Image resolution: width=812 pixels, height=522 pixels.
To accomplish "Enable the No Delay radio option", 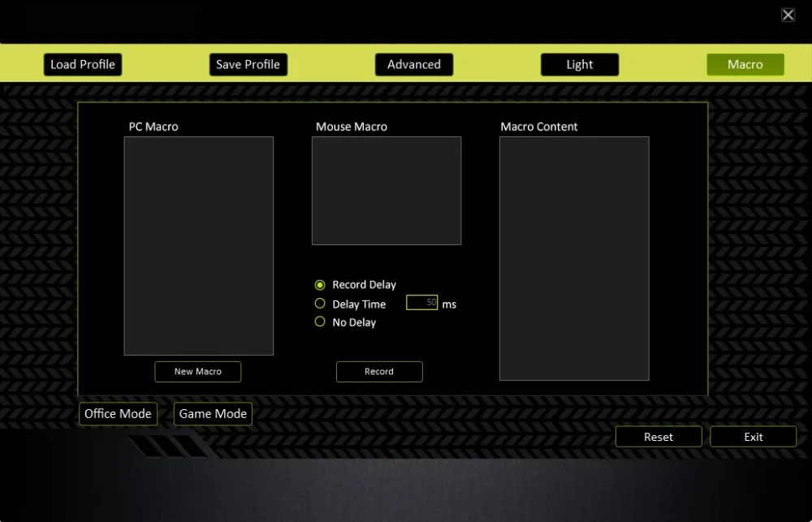I will [x=320, y=321].
